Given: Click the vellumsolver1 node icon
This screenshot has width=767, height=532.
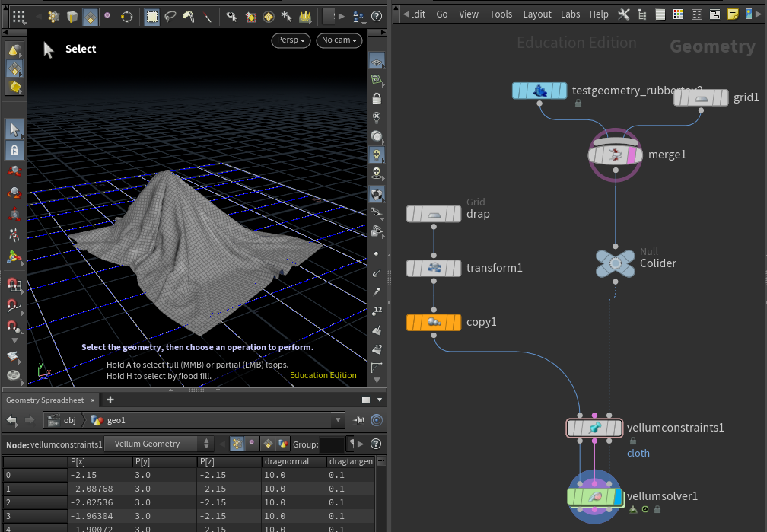Looking at the screenshot, I should coord(595,497).
